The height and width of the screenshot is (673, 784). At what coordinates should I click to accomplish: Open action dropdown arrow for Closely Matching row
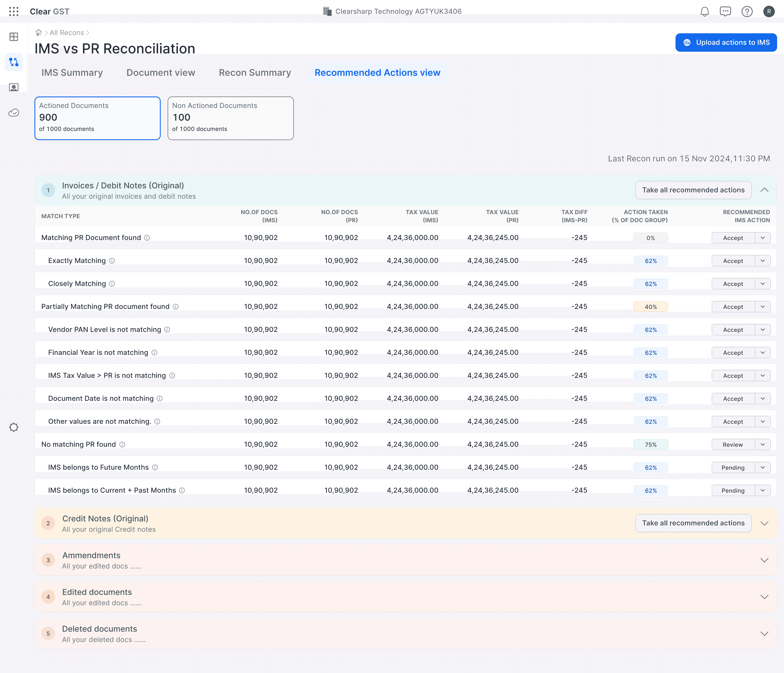coord(763,284)
